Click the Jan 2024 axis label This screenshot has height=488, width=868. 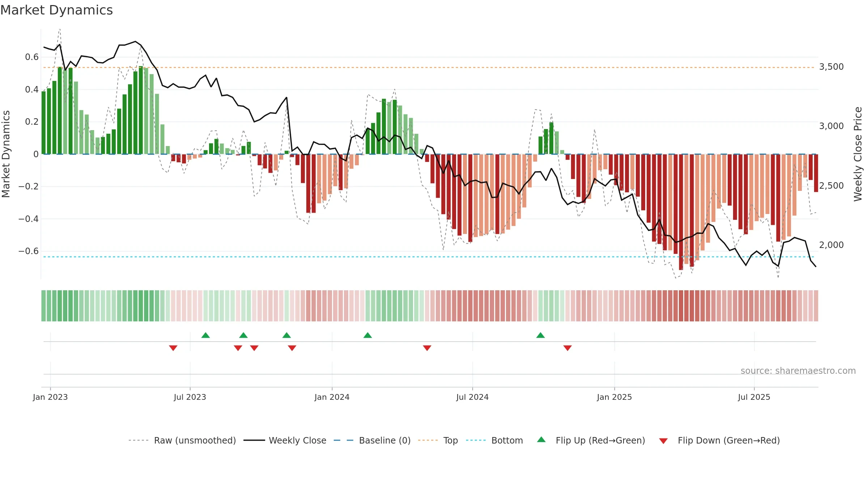click(x=332, y=397)
